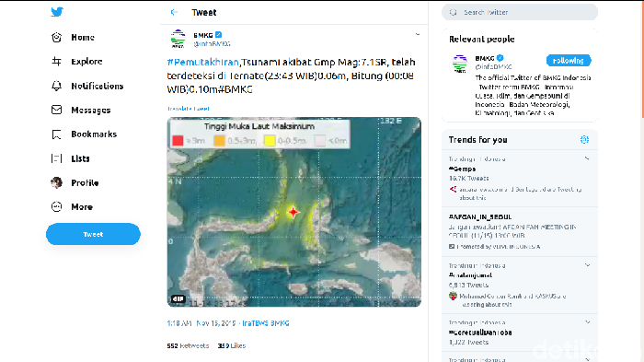Click the #Pemutakhiran hashtag link
This screenshot has height=362, width=644.
(x=203, y=62)
